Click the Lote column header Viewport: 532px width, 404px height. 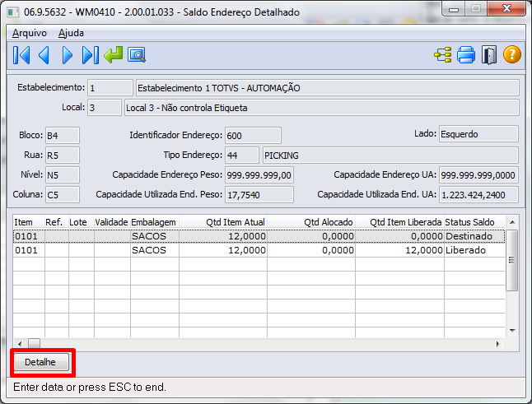82,222
